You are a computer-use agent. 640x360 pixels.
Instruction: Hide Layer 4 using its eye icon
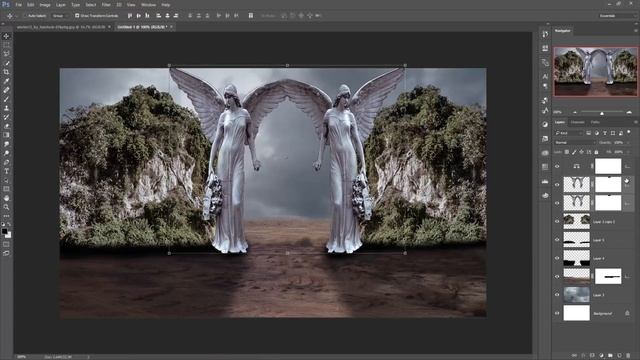557,258
